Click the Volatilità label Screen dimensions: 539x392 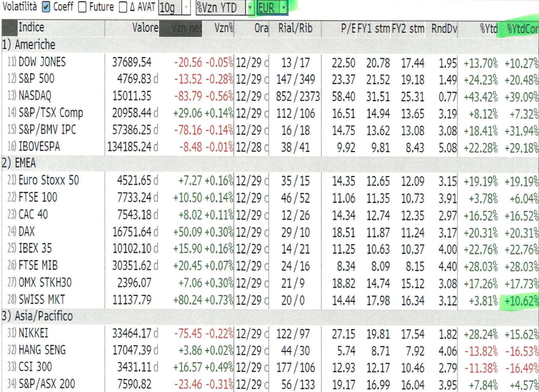(x=20, y=6)
